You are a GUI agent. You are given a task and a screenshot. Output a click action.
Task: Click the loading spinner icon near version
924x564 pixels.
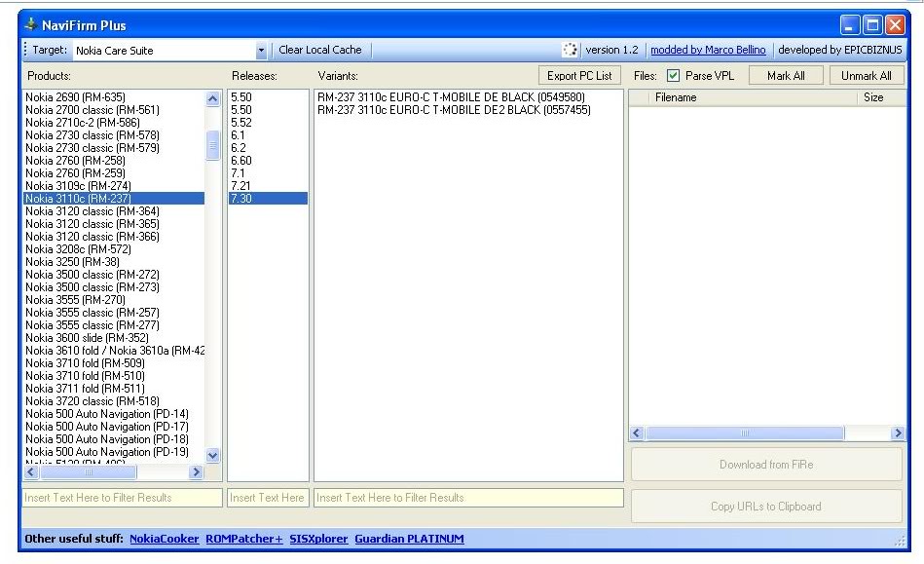pyautogui.click(x=570, y=50)
